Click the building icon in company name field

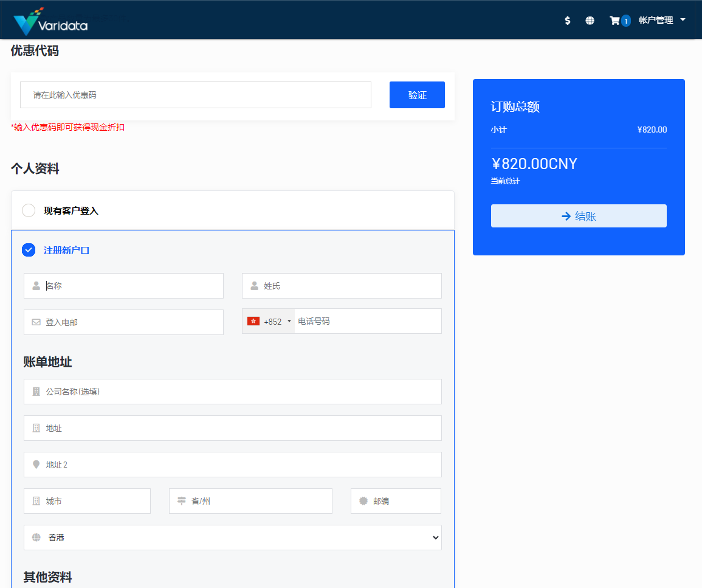(x=36, y=392)
